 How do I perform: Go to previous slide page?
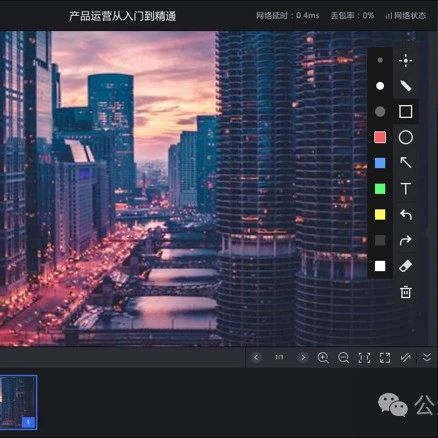tap(256, 358)
